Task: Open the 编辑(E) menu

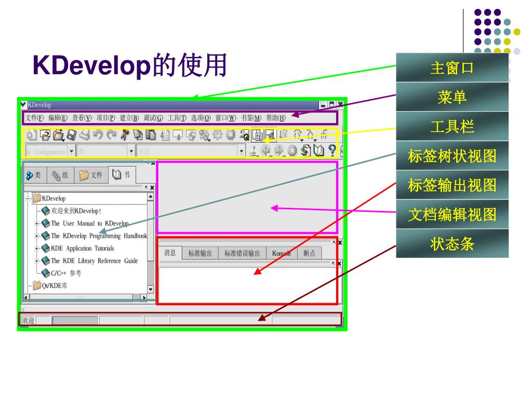Action: pos(58,118)
